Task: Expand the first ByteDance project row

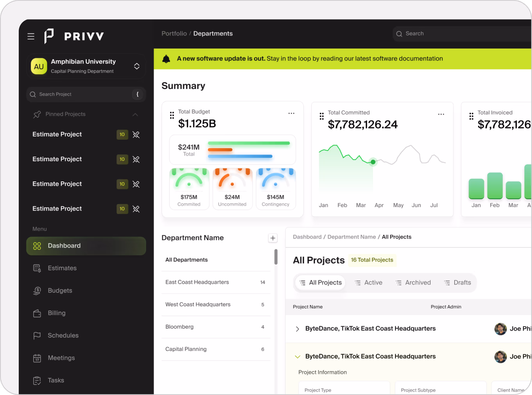Action: pos(297,329)
